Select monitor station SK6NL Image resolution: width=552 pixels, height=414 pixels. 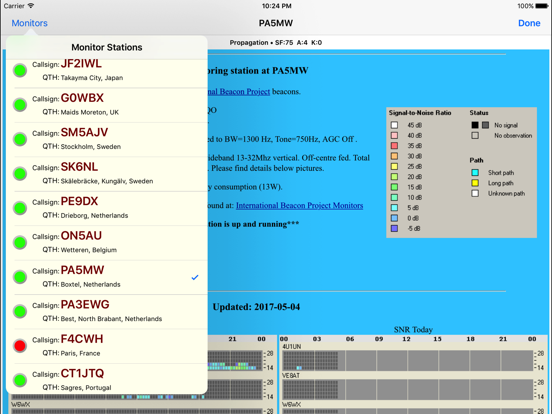pyautogui.click(x=107, y=174)
